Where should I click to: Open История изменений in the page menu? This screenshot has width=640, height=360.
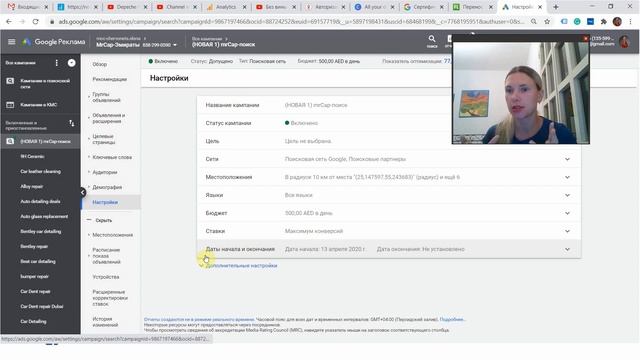(105, 322)
